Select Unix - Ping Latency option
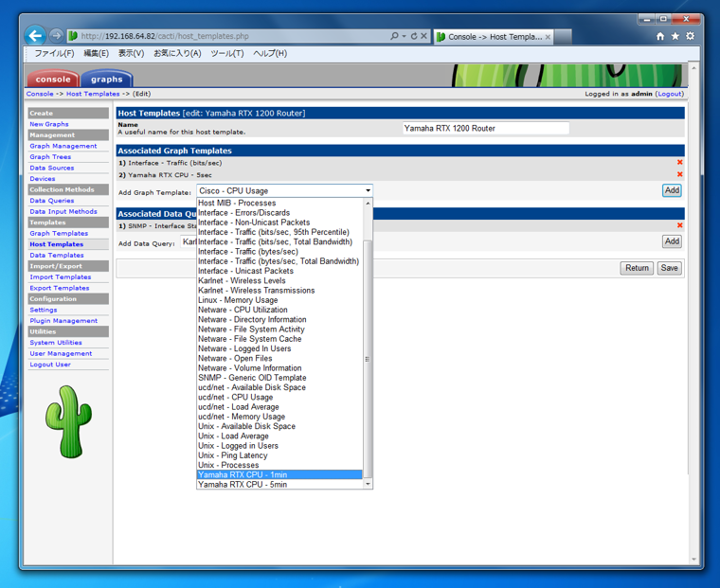Screen dimensions: 720x588 pyautogui.click(x=279, y=455)
